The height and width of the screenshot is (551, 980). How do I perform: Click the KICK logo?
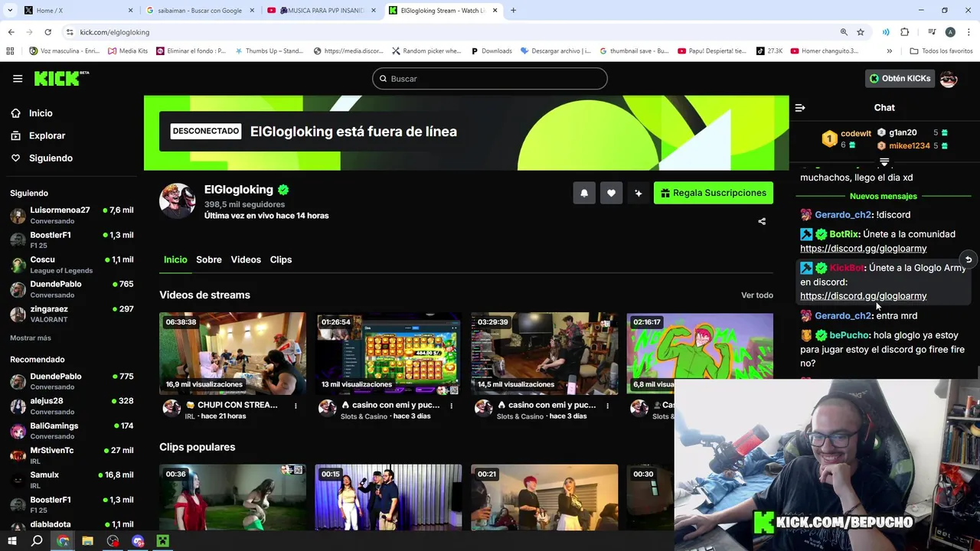tap(61, 78)
